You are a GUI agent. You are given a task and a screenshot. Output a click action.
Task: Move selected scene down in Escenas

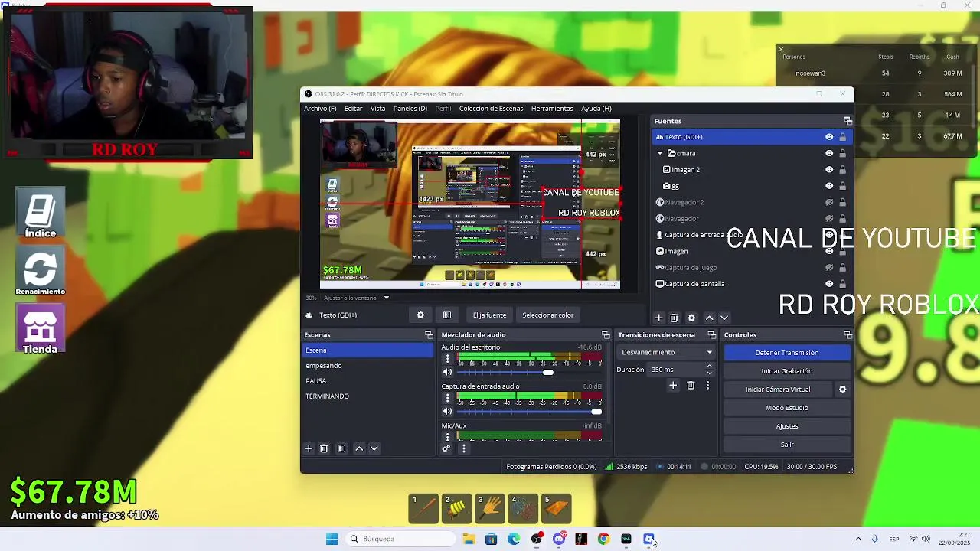tap(374, 448)
